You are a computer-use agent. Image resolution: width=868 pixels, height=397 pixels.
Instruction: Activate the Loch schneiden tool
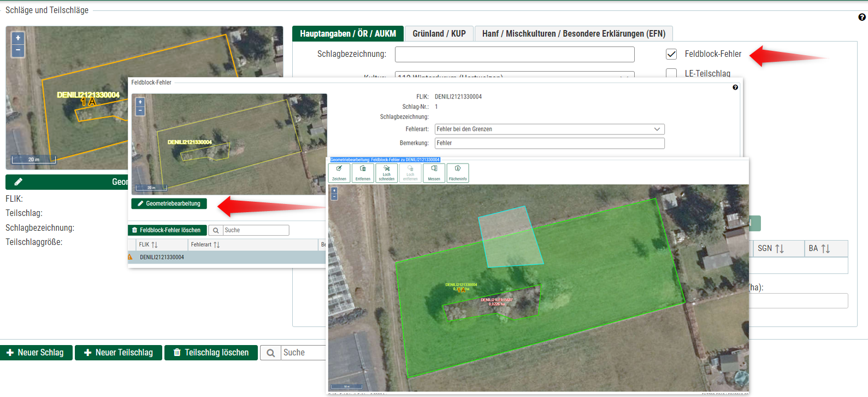pos(387,173)
